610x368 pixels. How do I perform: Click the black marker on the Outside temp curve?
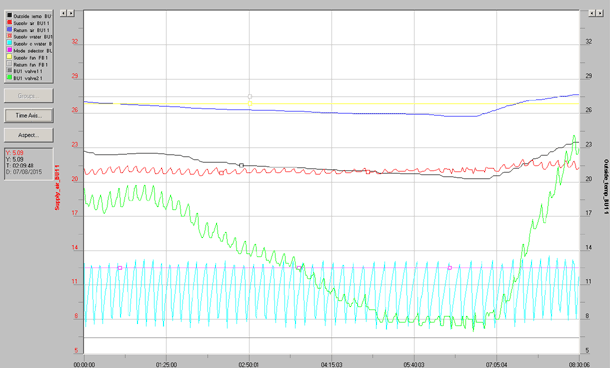point(241,165)
